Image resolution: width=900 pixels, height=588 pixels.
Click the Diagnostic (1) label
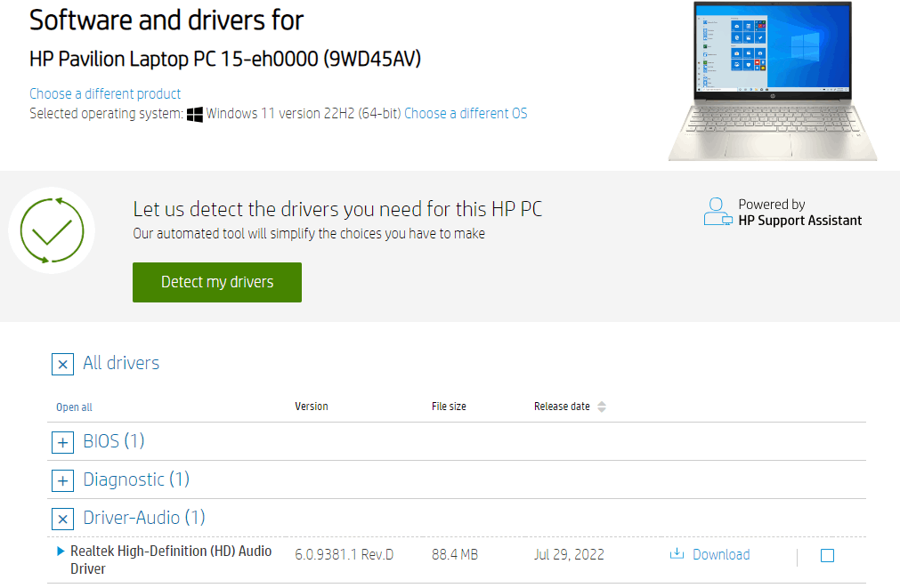[136, 479]
